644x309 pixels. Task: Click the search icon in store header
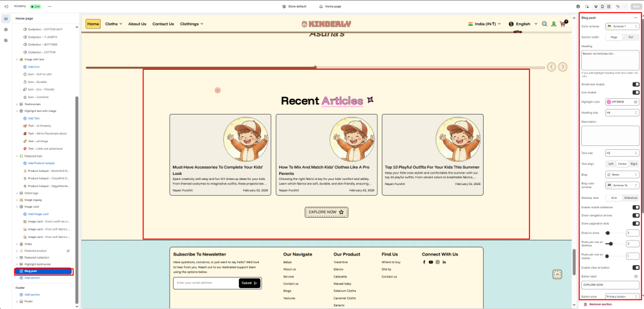545,24
